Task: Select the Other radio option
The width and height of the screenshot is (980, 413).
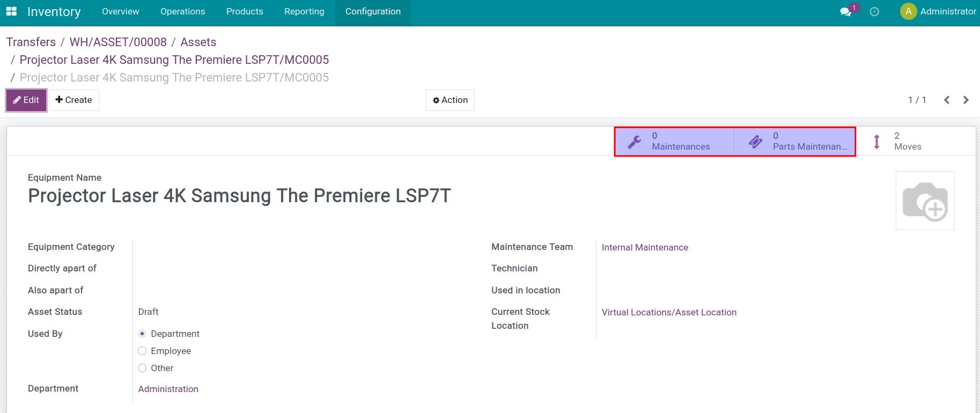Action: pyautogui.click(x=142, y=368)
